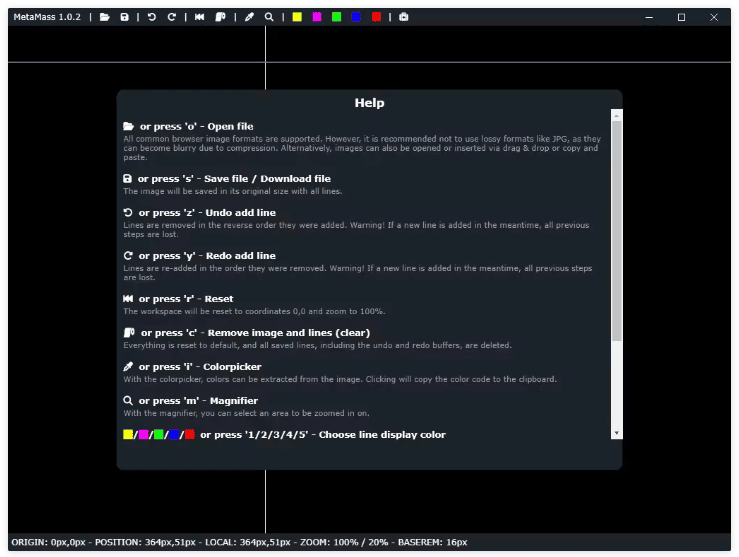Click the Undo arrow icon in toolbar

[x=152, y=17]
